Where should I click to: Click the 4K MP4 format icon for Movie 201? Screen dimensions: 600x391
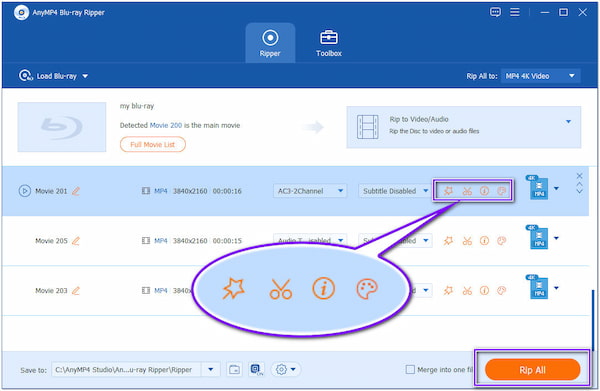coord(538,187)
